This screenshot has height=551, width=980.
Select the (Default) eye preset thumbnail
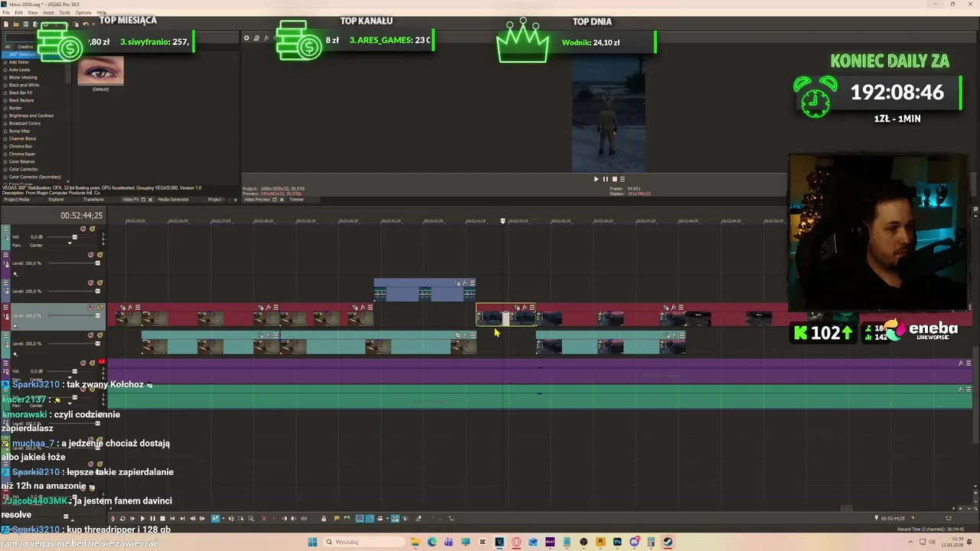100,70
